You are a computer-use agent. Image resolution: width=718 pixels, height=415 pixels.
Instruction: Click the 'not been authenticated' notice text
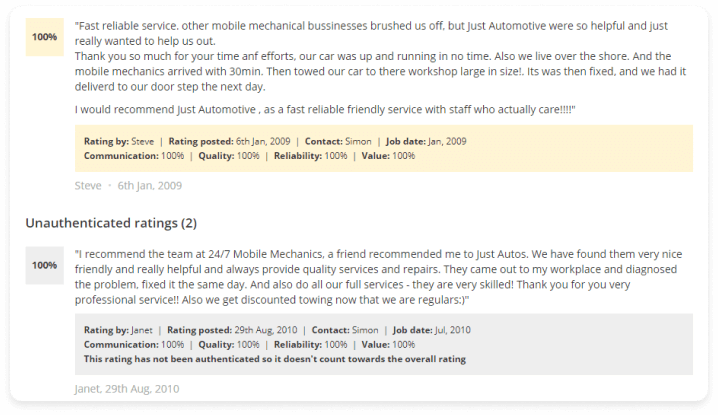(275, 359)
